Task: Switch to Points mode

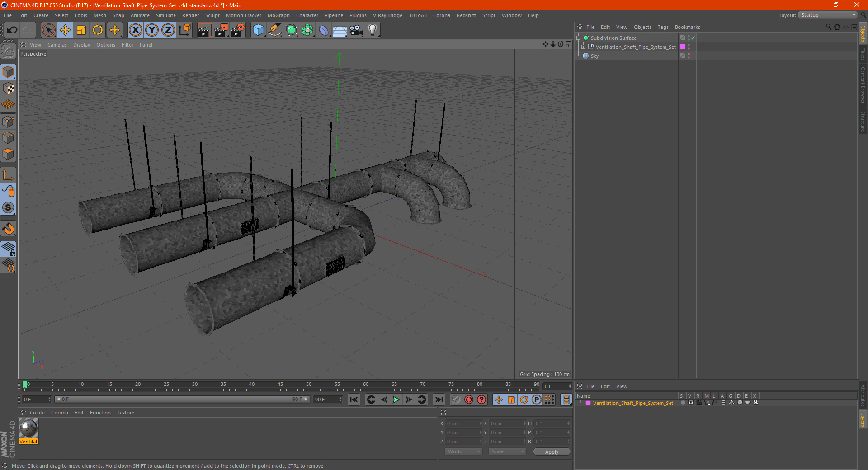Action: click(8, 122)
